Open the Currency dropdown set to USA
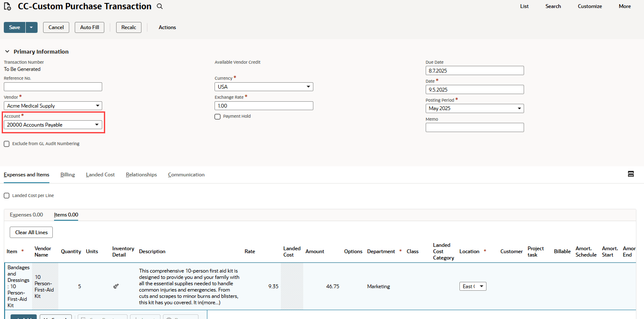Screen dimensions: 644x319 (264, 87)
